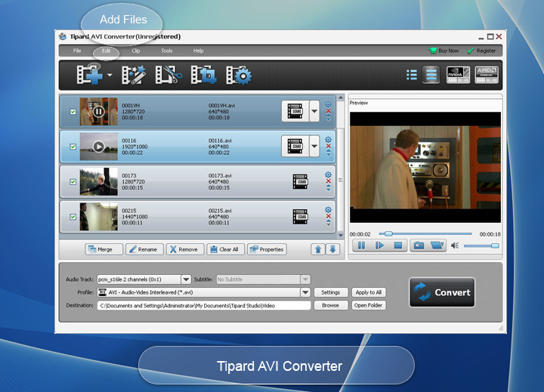Open the Audio Track dropdown

pos(186,279)
